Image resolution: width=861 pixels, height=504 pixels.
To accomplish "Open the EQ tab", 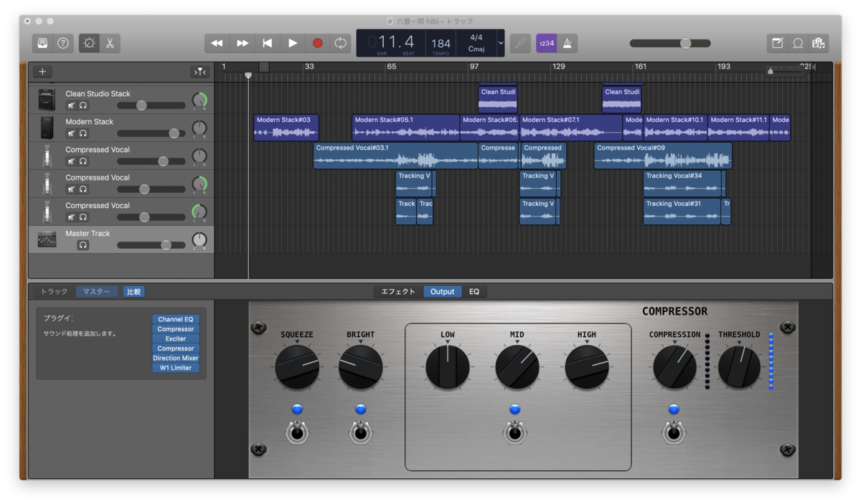I will pos(474,292).
